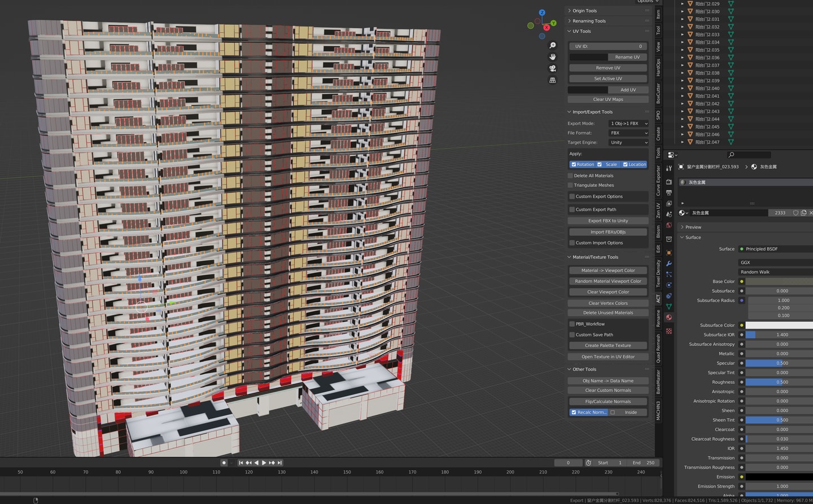Adjust the Roughness slider

coord(779,382)
